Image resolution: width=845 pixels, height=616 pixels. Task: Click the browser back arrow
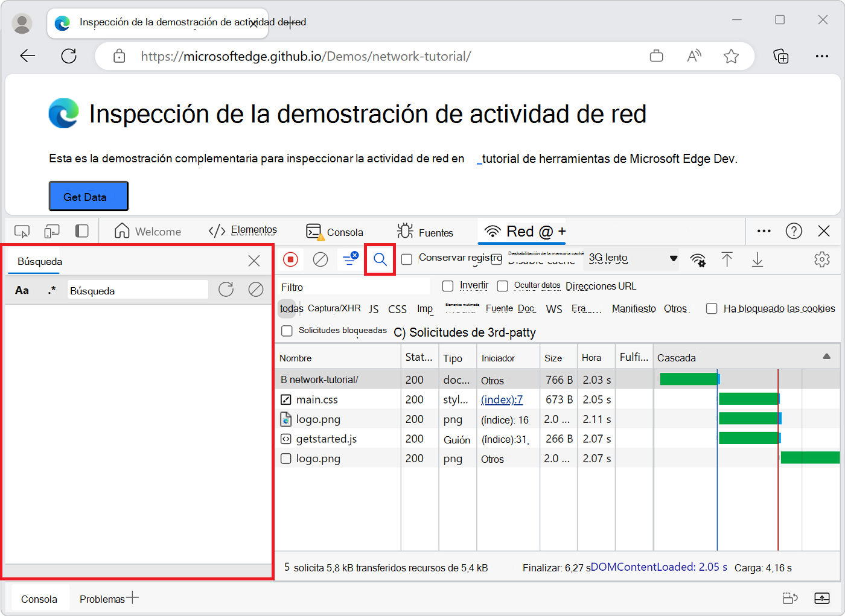point(28,56)
